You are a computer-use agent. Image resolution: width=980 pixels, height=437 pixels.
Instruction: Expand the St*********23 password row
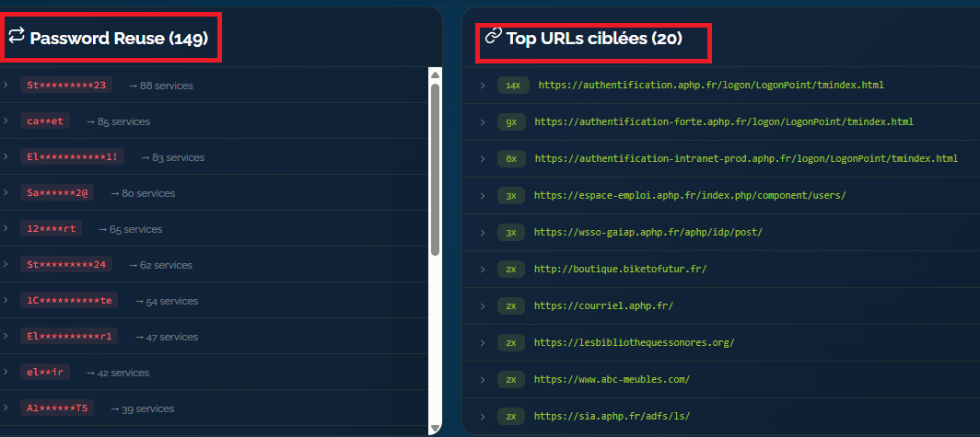pos(6,85)
